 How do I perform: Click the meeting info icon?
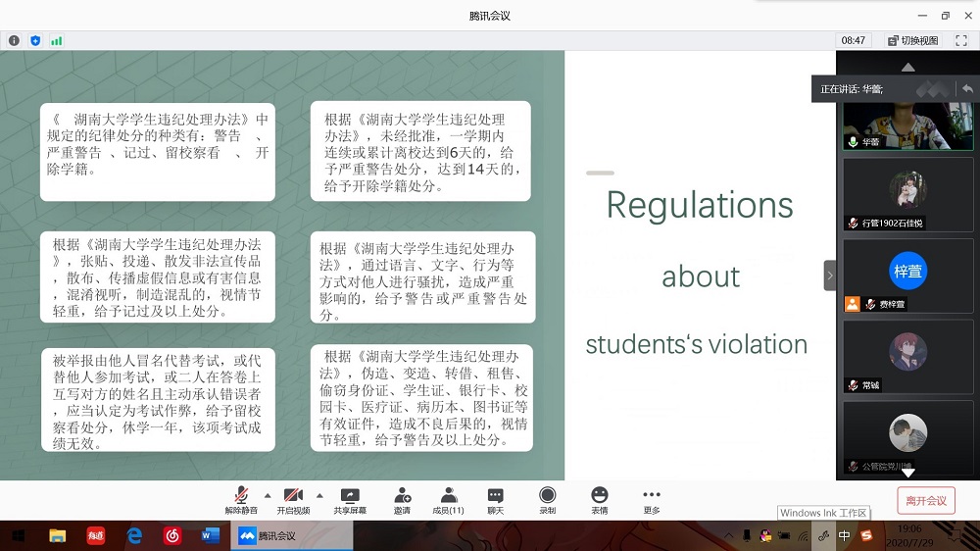coord(14,41)
